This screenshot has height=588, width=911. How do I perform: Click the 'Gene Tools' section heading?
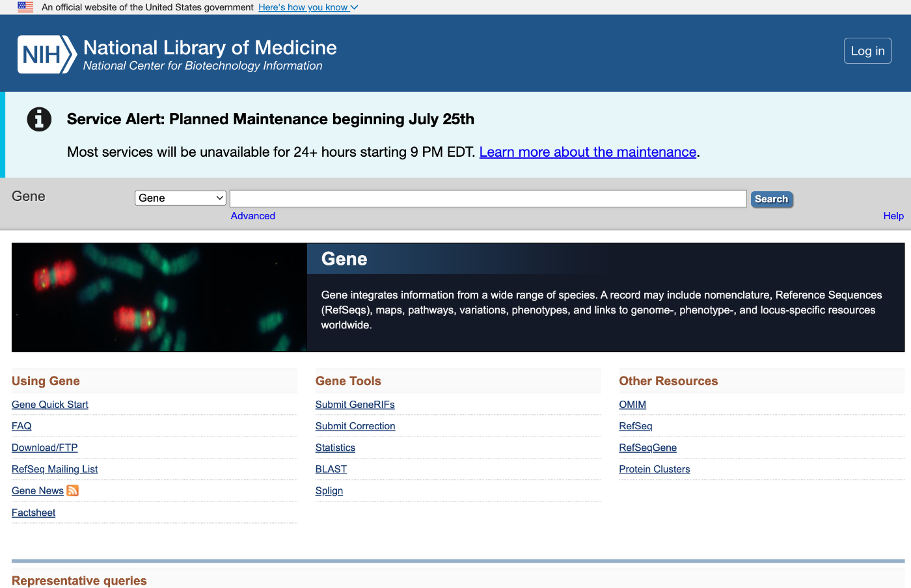tap(348, 381)
